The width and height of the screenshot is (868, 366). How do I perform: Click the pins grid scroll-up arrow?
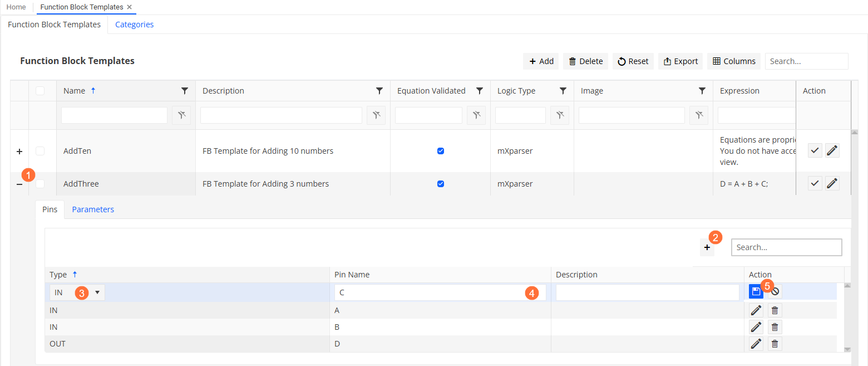(x=847, y=285)
